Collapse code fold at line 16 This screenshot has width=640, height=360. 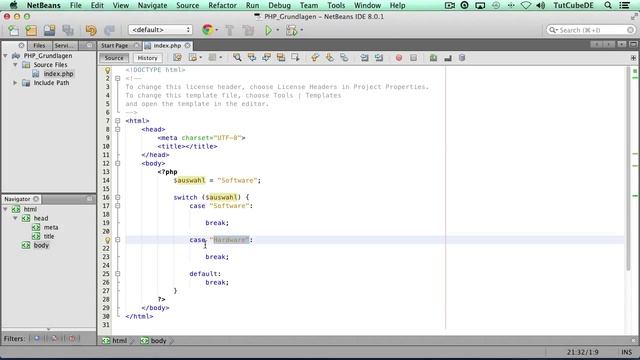[118, 197]
